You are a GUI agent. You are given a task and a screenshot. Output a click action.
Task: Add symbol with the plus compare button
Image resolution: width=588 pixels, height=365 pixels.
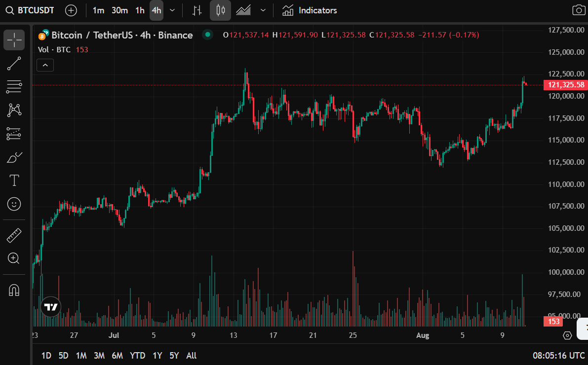click(71, 10)
